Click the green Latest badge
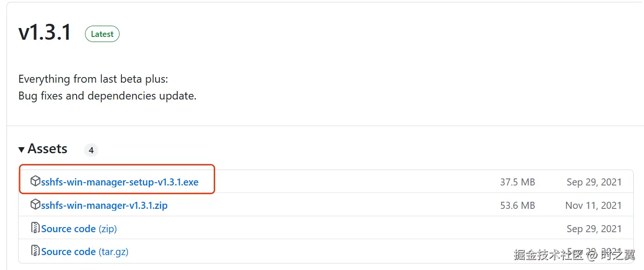 pyautogui.click(x=102, y=34)
